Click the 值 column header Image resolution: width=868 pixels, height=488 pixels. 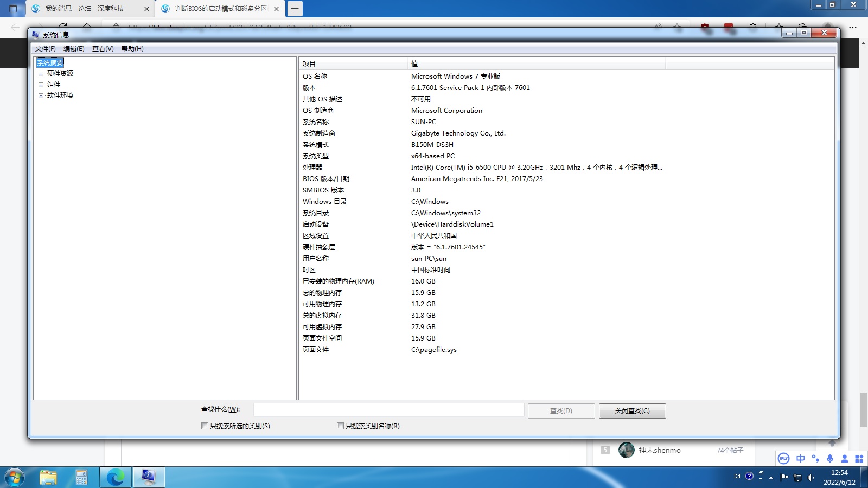[537, 63]
